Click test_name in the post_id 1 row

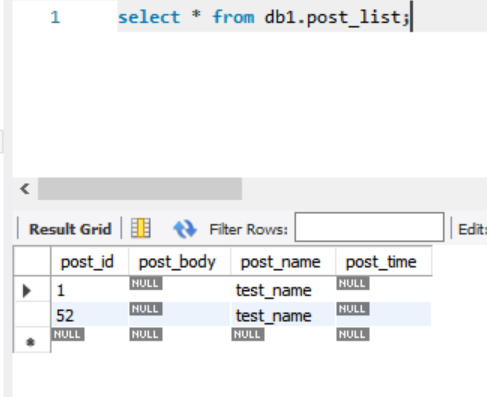pyautogui.click(x=274, y=290)
